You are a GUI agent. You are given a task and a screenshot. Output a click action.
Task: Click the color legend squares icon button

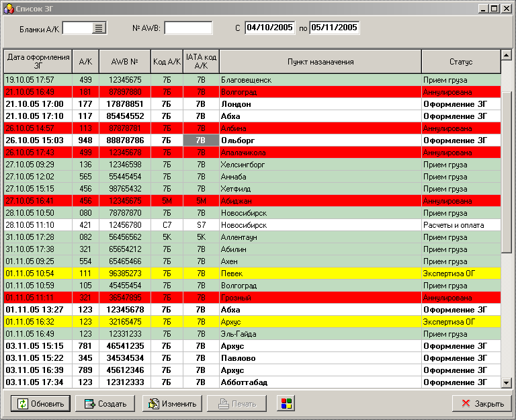[x=286, y=404]
